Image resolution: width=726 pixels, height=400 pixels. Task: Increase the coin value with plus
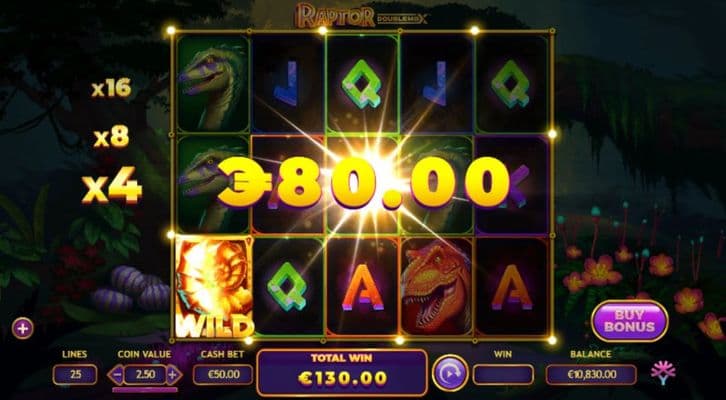(x=173, y=375)
